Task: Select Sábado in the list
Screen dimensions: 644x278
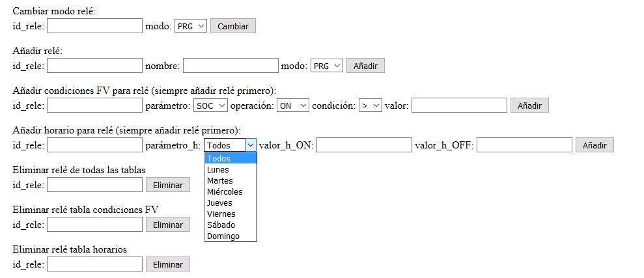Action: click(231, 225)
